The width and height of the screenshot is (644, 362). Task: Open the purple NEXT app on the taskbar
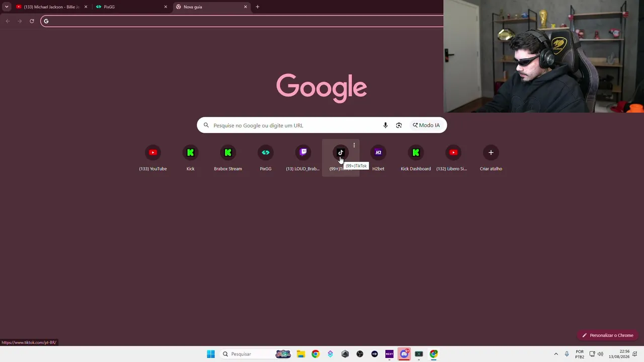point(389,354)
